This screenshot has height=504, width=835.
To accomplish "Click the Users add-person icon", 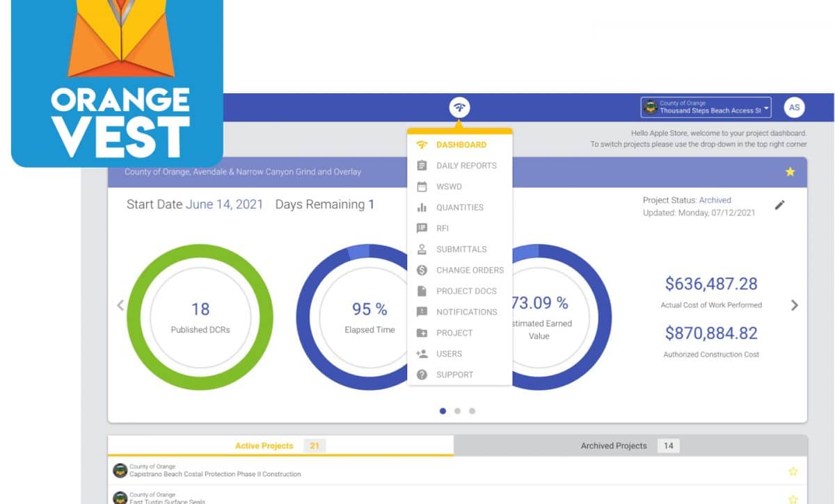I will pyautogui.click(x=422, y=353).
